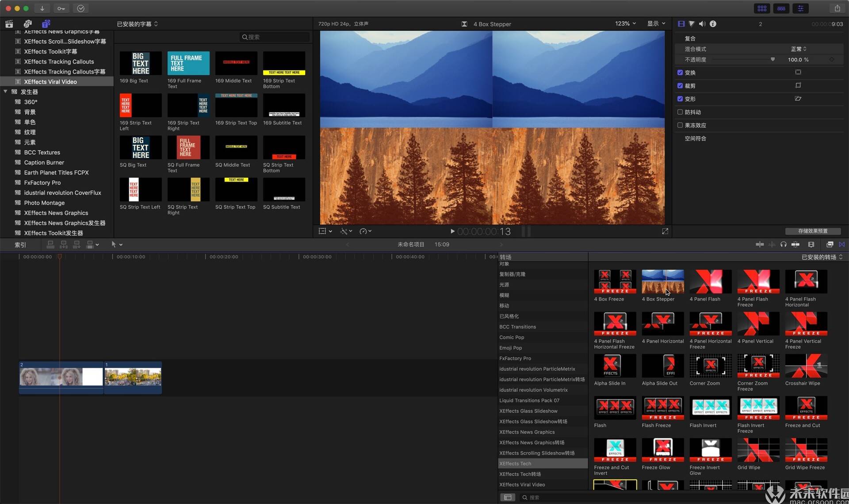Screen dimensions: 849x504
Task: Click the background tasks checkmark icon
Action: (x=80, y=8)
